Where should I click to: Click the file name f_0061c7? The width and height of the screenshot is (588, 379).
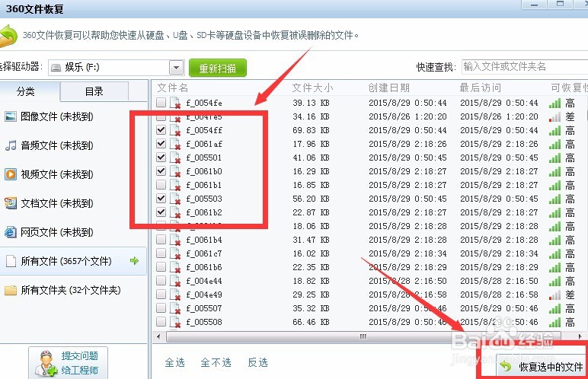tap(204, 253)
